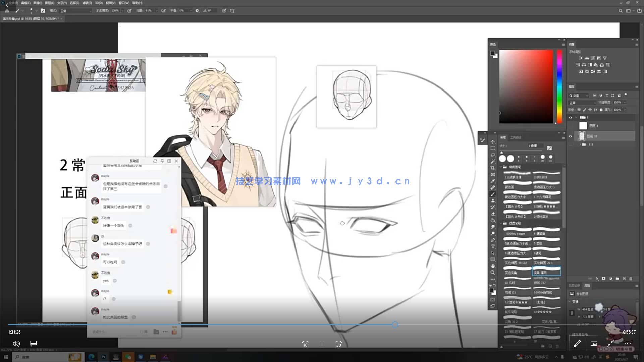This screenshot has height=362, width=644.
Task: Open the brush blend mode dropdown
Action: click(76, 11)
